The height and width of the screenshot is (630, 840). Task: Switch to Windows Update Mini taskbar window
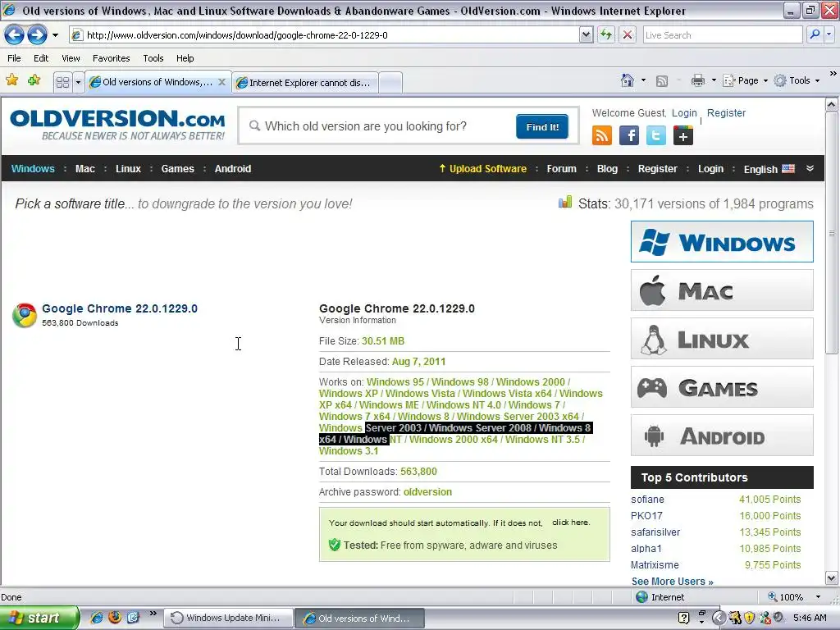point(228,619)
